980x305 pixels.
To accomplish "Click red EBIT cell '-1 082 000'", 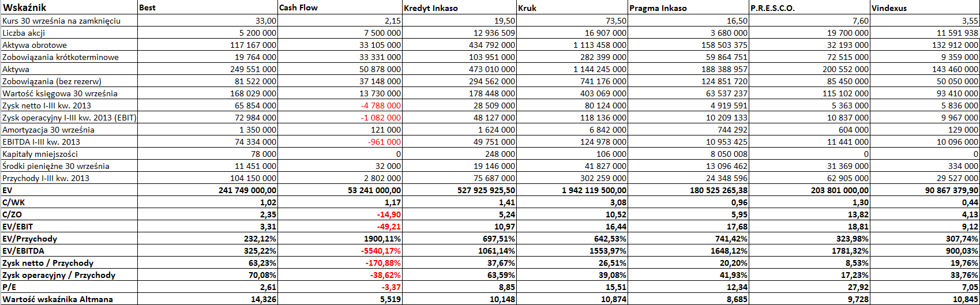I will tap(380, 118).
